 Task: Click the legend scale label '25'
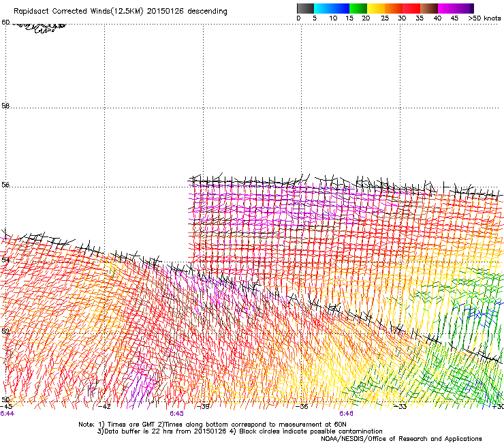click(x=385, y=18)
